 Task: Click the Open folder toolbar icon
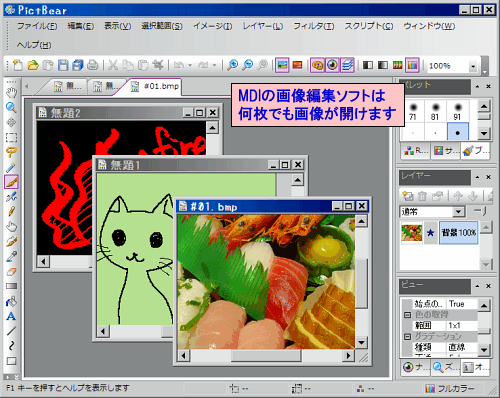pyautogui.click(x=33, y=65)
